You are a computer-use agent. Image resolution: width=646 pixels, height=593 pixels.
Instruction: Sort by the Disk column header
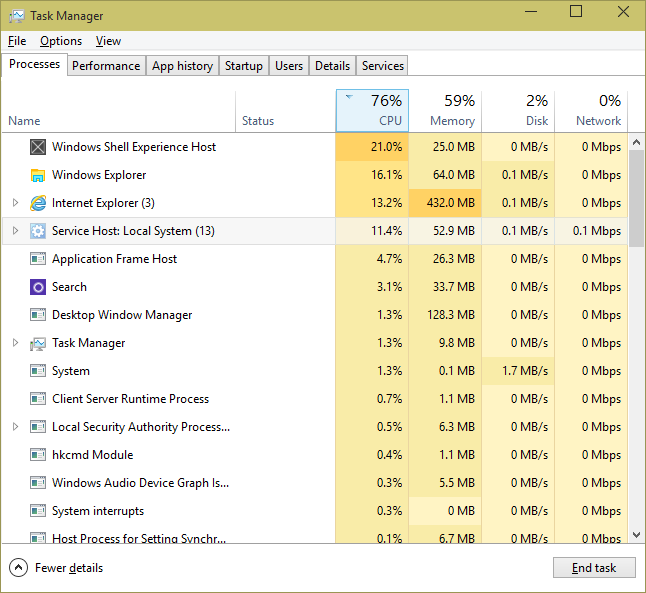tap(518, 111)
